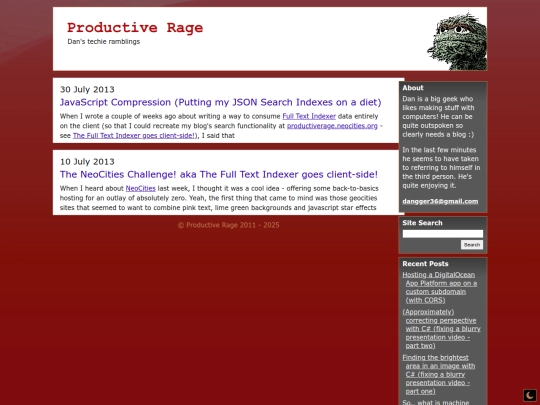Open JavaScript Compression post title
This screenshot has width=540, height=405.
click(x=220, y=102)
